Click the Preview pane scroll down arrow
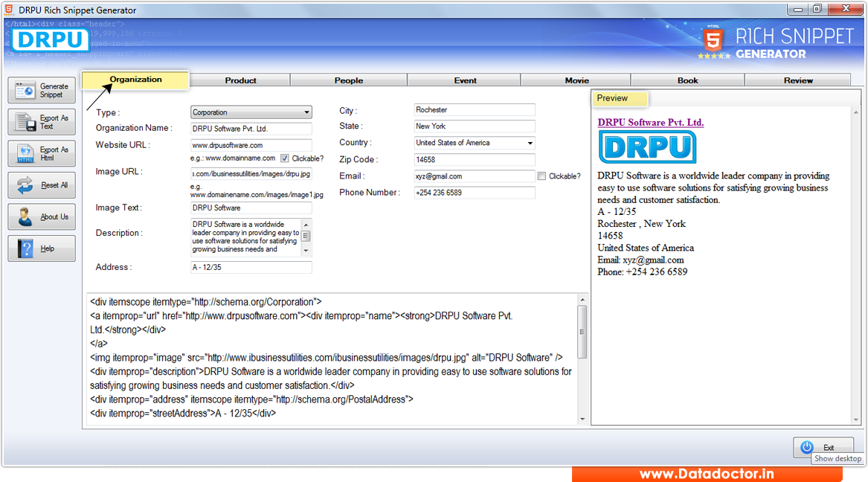 [x=856, y=420]
